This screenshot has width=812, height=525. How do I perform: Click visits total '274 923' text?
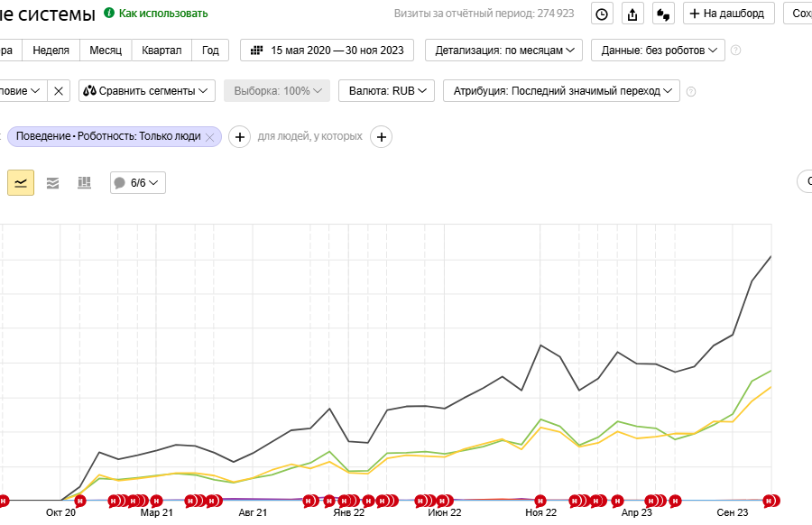[556, 14]
